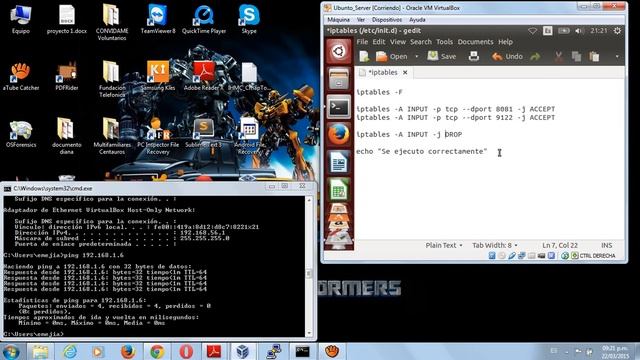Open Plain Text language dropdown
Viewport: 640px width, 360px height.
click(x=444, y=245)
